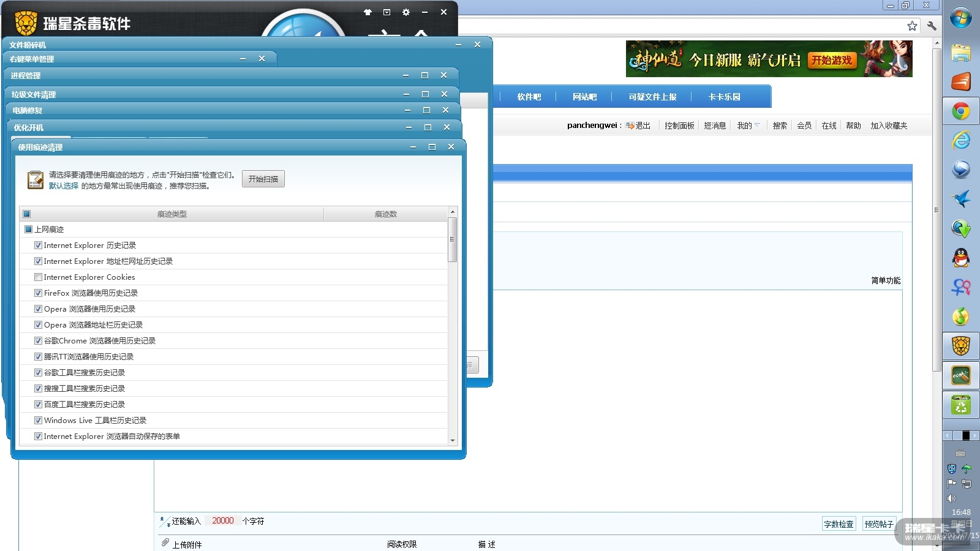980x551 pixels.
Task: Uncheck 腾讯TT浏览器使用历史记录
Action: tap(38, 357)
